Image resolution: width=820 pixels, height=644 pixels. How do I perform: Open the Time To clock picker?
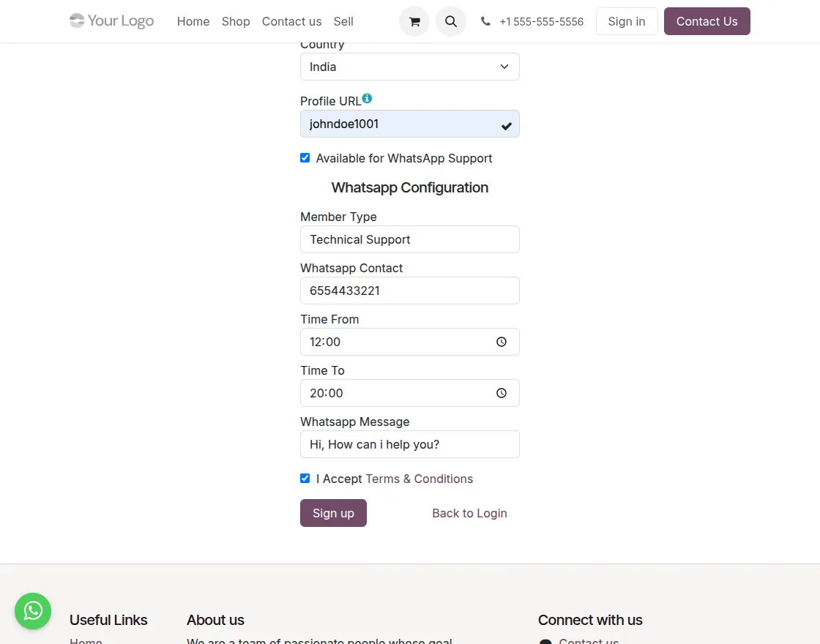[502, 393]
